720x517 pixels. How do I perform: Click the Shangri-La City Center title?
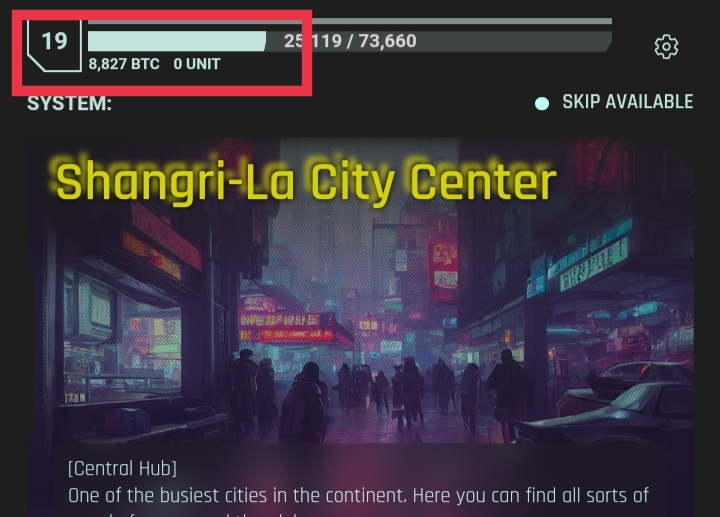tap(306, 181)
